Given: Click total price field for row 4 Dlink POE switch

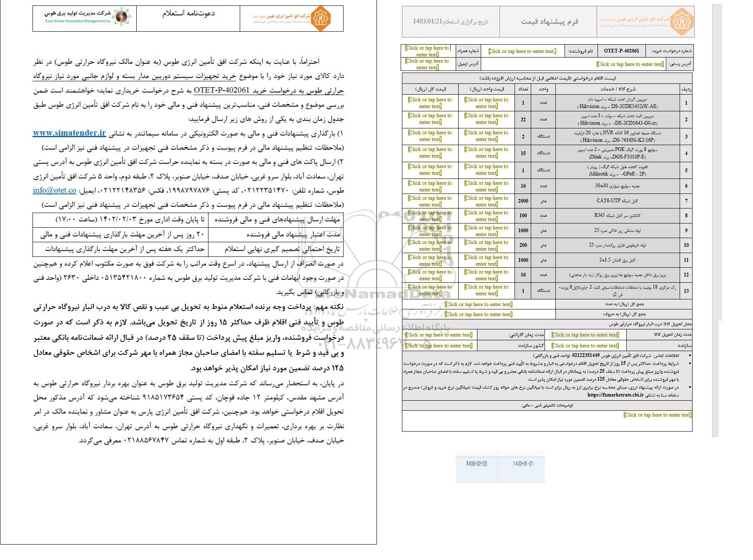Looking at the screenshot, I should click(430, 153).
